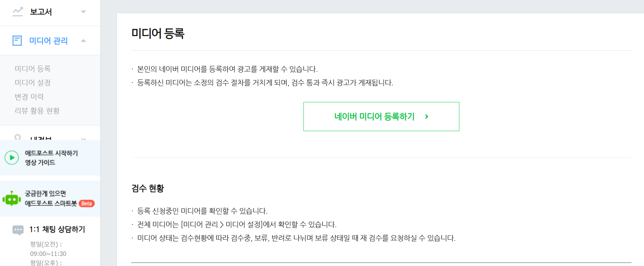
Task: Collapse the 미디어 관리 section chevron
Action: coord(83,41)
